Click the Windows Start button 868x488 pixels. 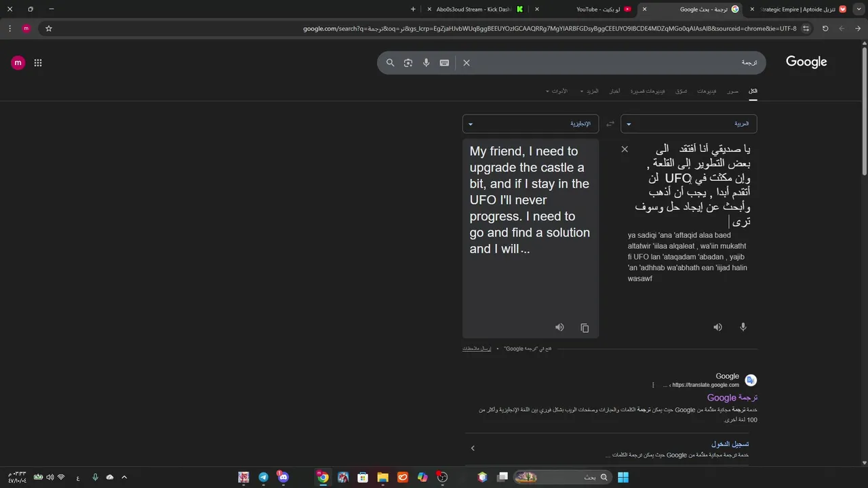pos(623,477)
